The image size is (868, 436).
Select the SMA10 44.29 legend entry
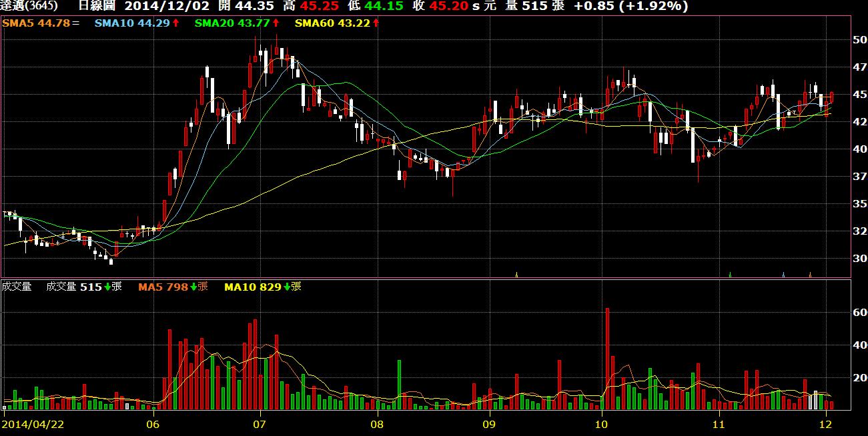(137, 23)
